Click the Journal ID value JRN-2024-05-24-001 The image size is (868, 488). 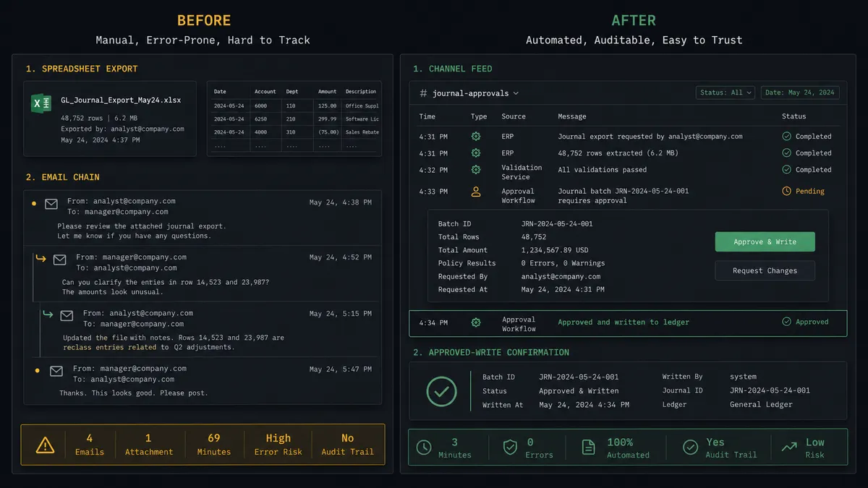pos(770,390)
